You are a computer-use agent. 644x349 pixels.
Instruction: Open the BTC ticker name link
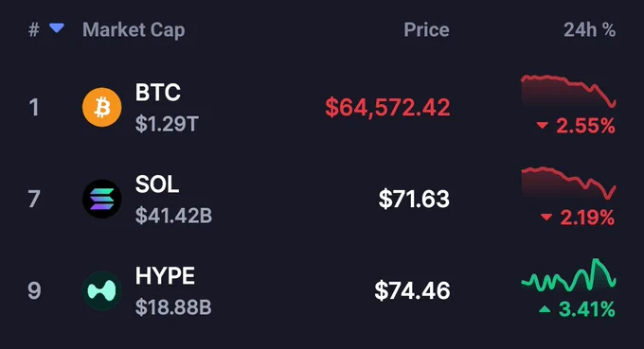pyautogui.click(x=158, y=93)
